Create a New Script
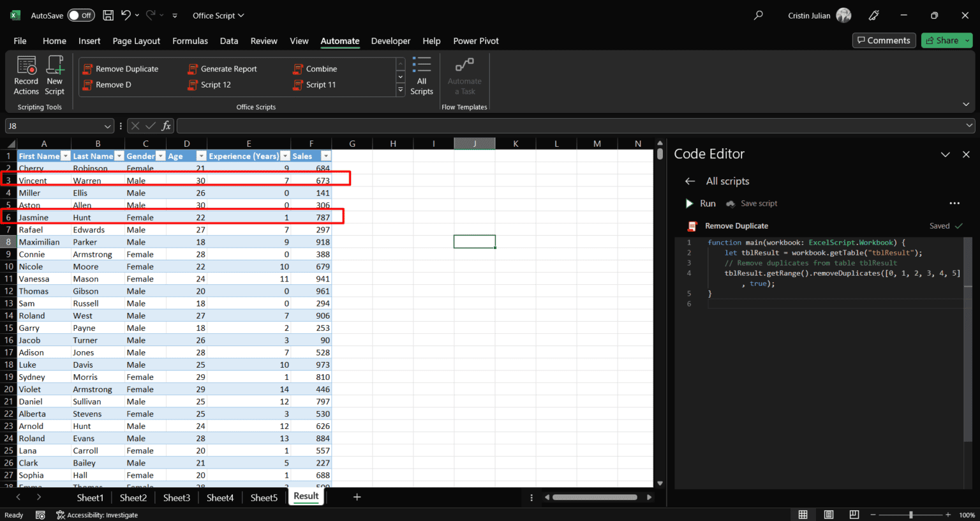 click(x=55, y=75)
